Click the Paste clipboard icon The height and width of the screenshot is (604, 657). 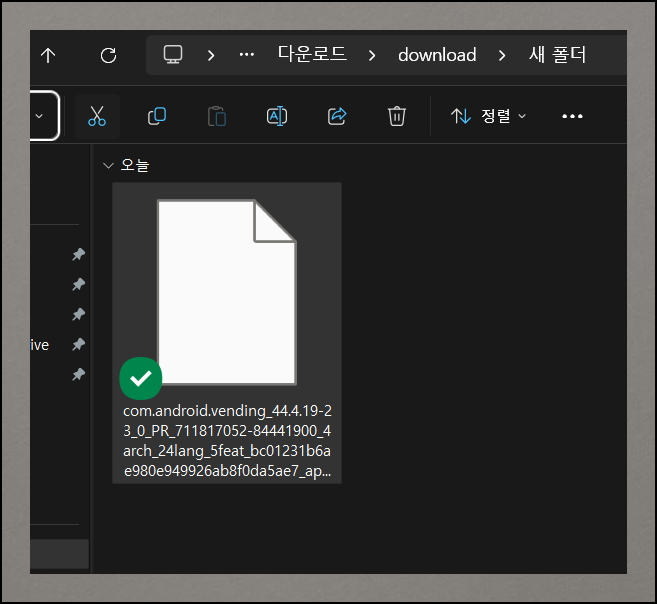pyautogui.click(x=217, y=116)
